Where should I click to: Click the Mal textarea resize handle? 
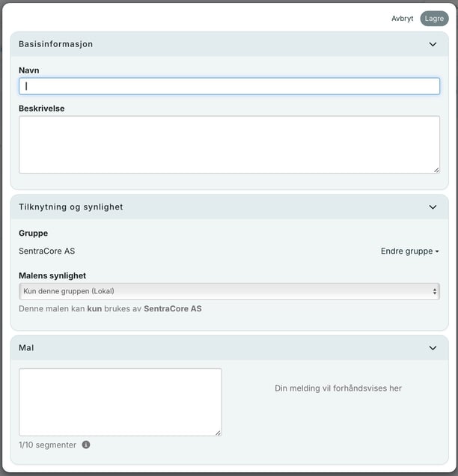[x=218, y=432]
